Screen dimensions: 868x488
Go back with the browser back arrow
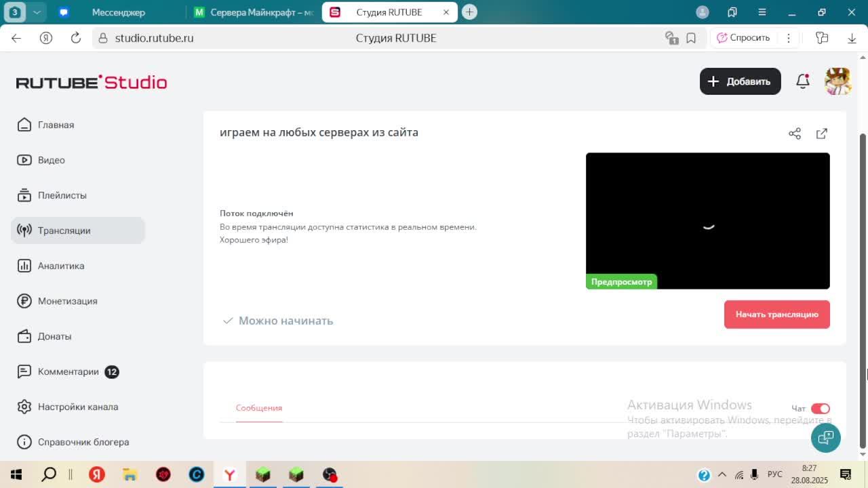(x=16, y=38)
